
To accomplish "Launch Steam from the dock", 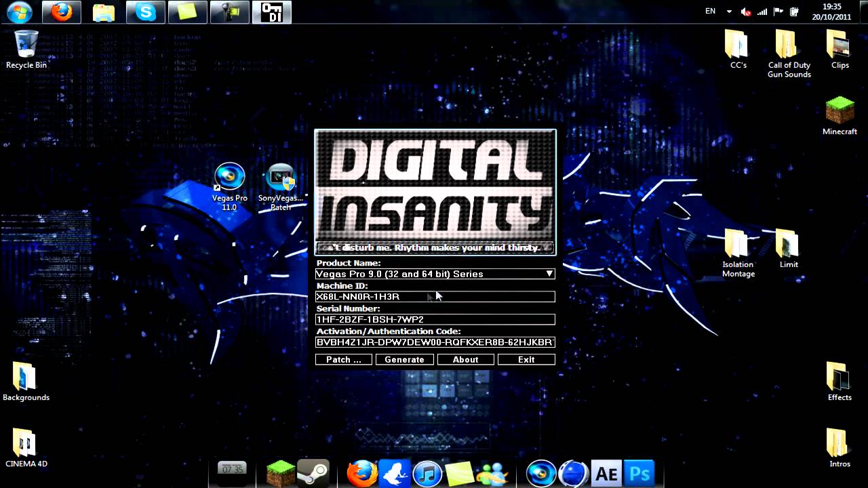I will 313,473.
